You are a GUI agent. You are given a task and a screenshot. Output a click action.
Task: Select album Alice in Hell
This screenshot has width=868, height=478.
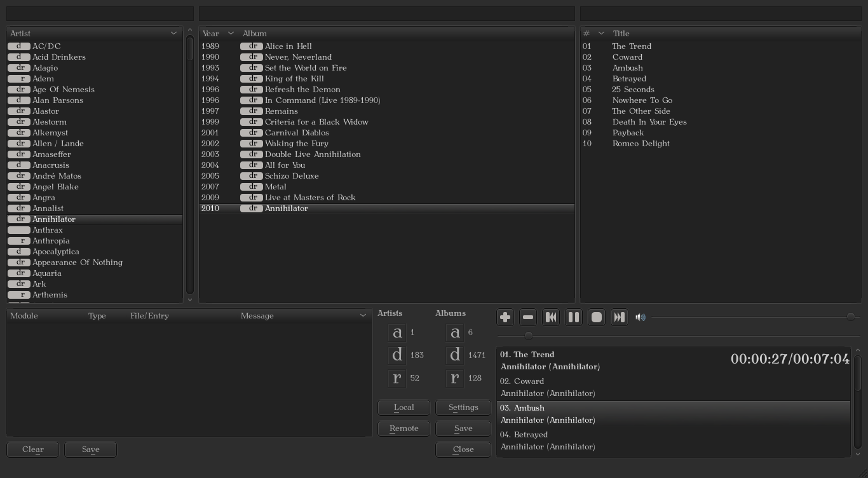[x=387, y=46]
